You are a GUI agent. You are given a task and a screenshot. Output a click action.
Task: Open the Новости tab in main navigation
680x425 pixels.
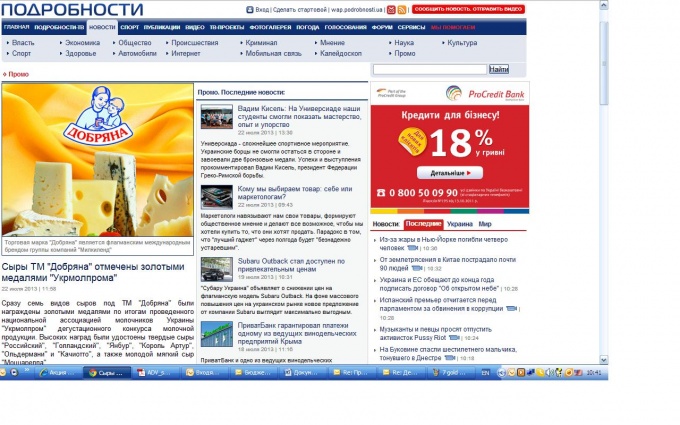(x=102, y=28)
